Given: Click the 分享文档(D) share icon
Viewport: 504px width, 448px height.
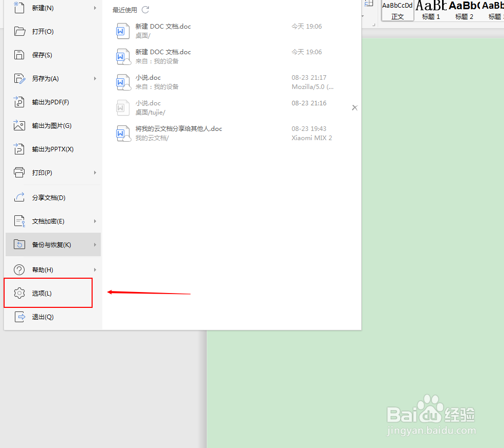Looking at the screenshot, I should [19, 197].
